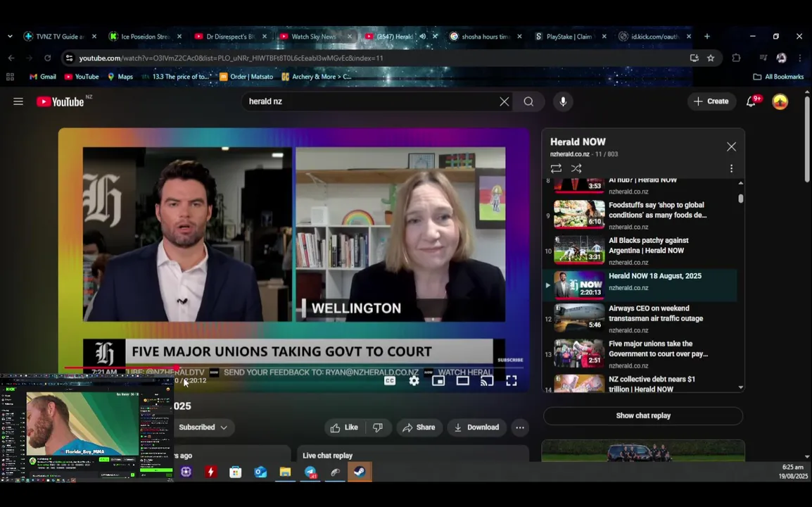Open the browser extensions puzzle icon
The image size is (812, 507).
tap(736, 58)
